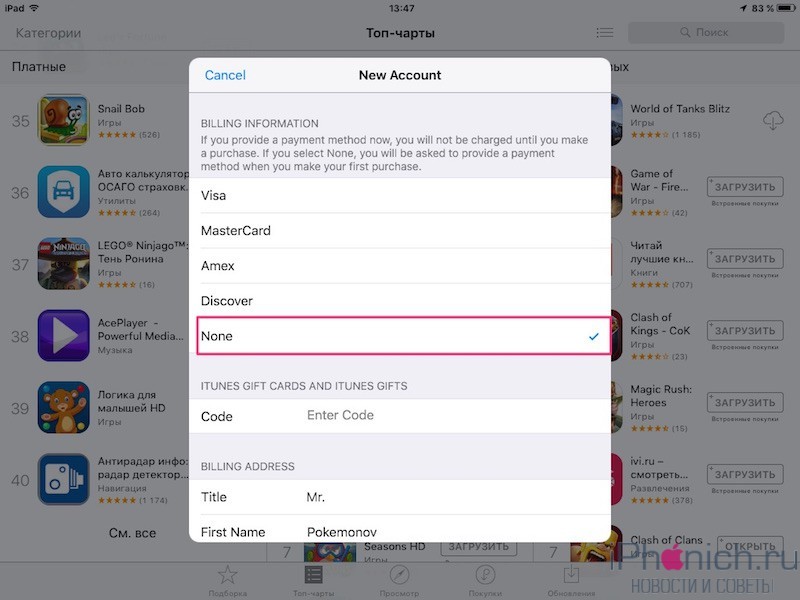This screenshot has width=800, height=600.
Task: Choose MasterCard as payment method
Action: 399,231
